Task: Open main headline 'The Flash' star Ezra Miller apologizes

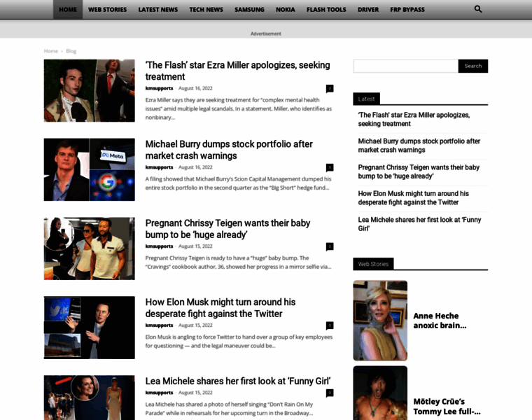Action: tap(237, 71)
